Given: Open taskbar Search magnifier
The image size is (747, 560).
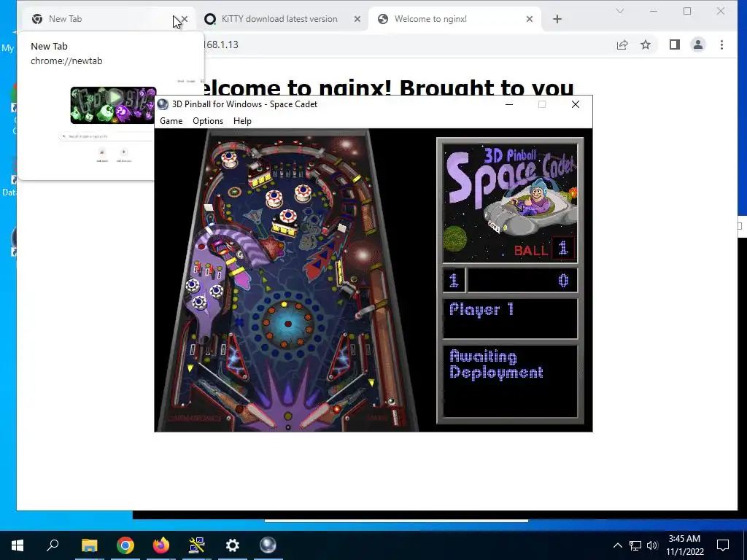Looking at the screenshot, I should click(x=53, y=545).
